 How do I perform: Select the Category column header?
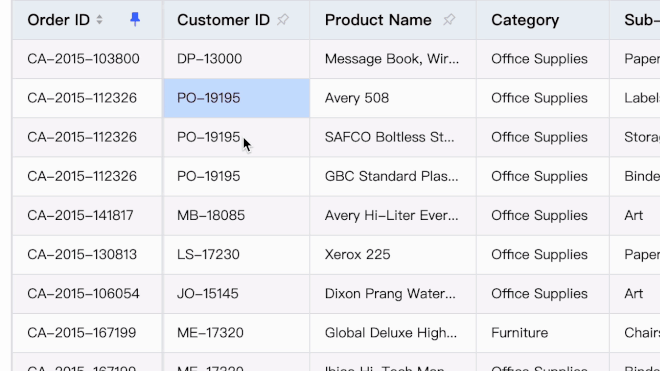[x=543, y=20]
